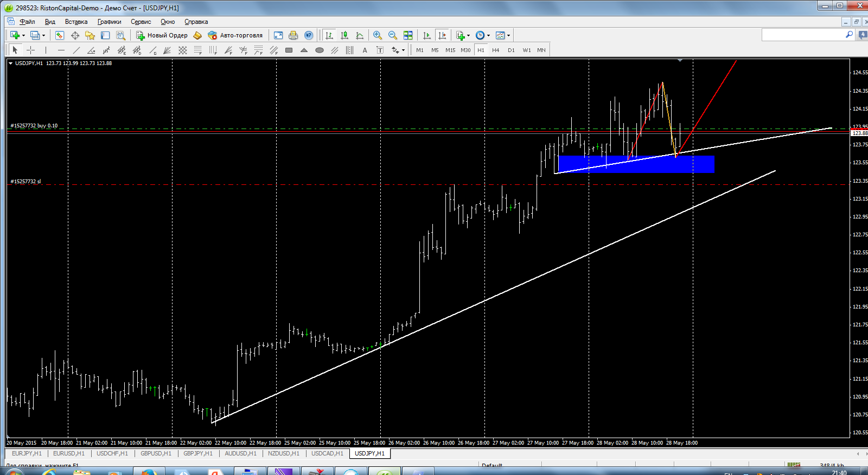
Task: Switch chart to full screen mode icon
Action: point(278,35)
